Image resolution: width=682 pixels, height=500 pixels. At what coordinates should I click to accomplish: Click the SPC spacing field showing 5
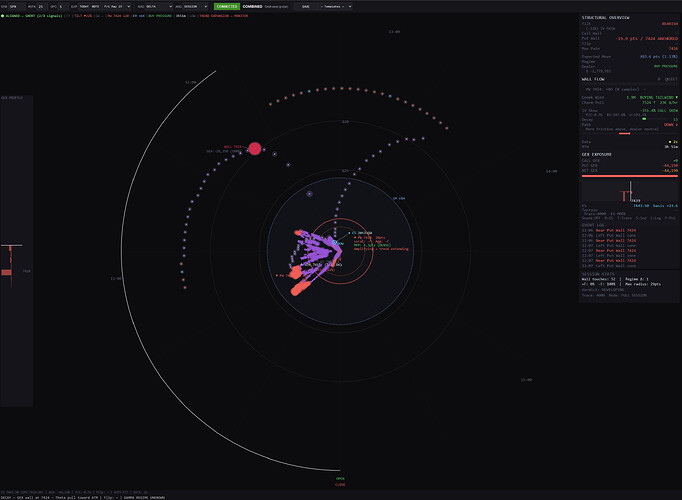coord(63,7)
